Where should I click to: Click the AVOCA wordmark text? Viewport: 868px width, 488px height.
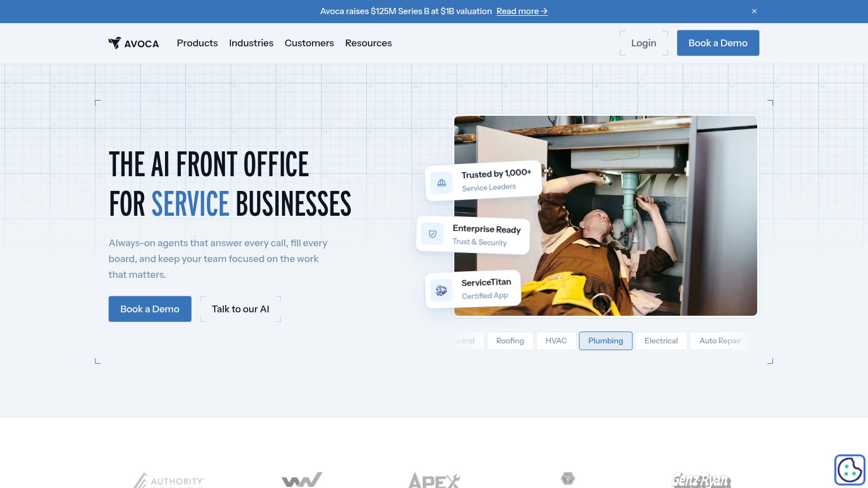click(x=142, y=43)
